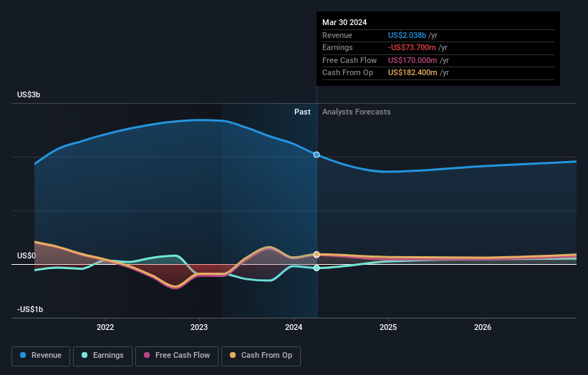Click the -US$73.700m earnings value
Image resolution: width=588 pixels, height=375 pixels.
tap(412, 47)
